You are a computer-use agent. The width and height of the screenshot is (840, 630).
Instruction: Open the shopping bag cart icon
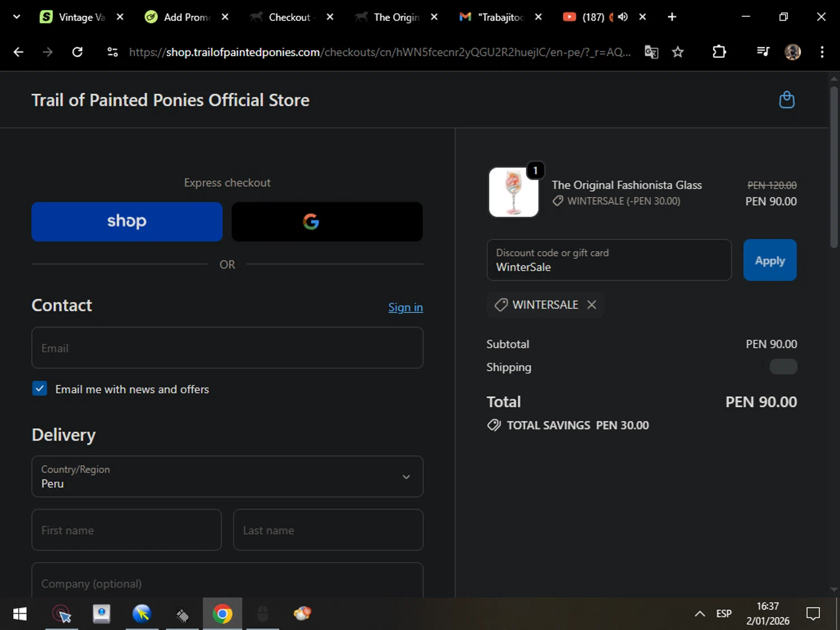tap(787, 100)
